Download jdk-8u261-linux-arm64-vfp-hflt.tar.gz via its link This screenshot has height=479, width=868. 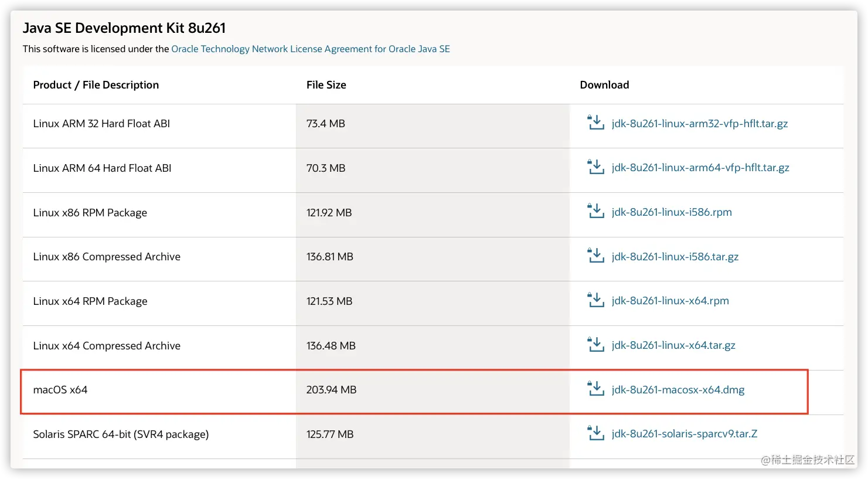700,168
